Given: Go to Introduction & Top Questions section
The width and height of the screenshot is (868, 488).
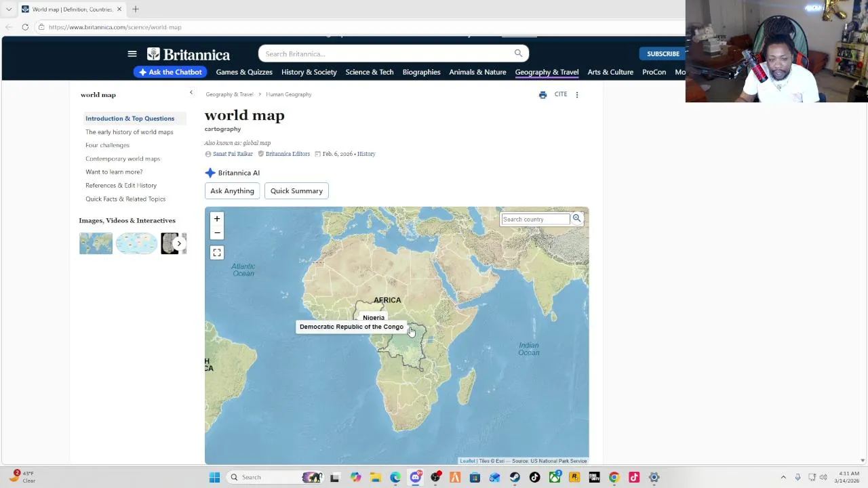Looking at the screenshot, I should (x=130, y=119).
